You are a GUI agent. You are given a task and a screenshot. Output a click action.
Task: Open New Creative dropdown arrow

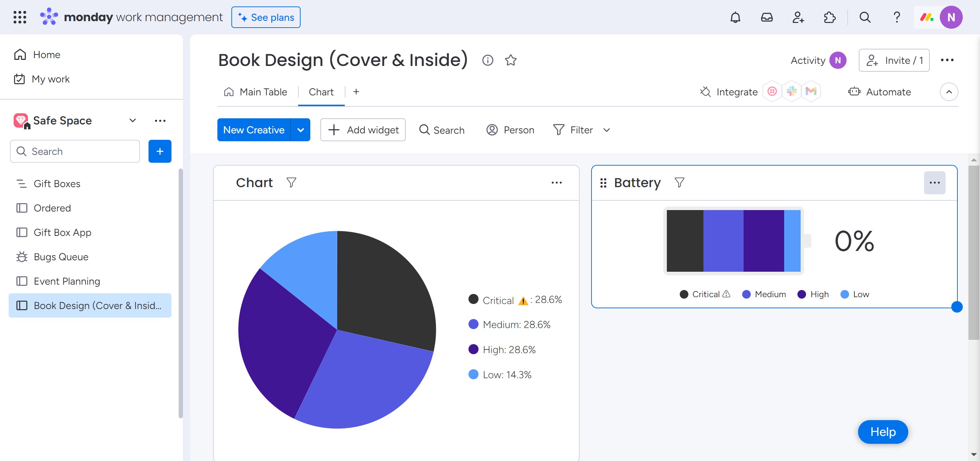[301, 130]
